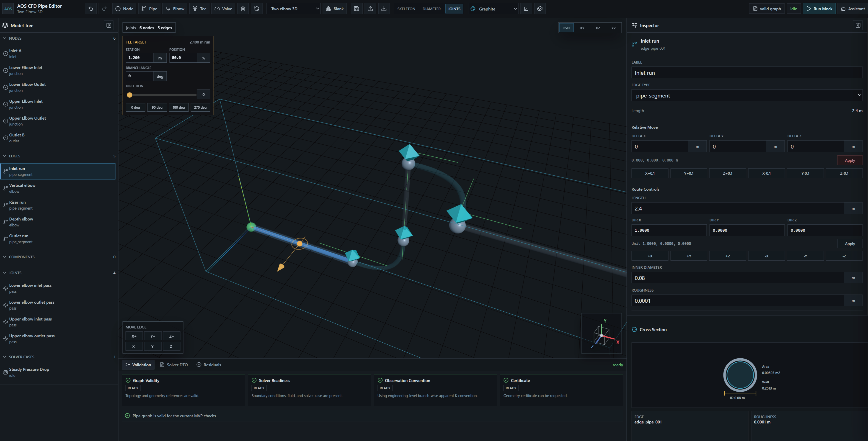Click the delete trash icon in toolbar
Screen dimensions: 868x441
click(x=243, y=9)
